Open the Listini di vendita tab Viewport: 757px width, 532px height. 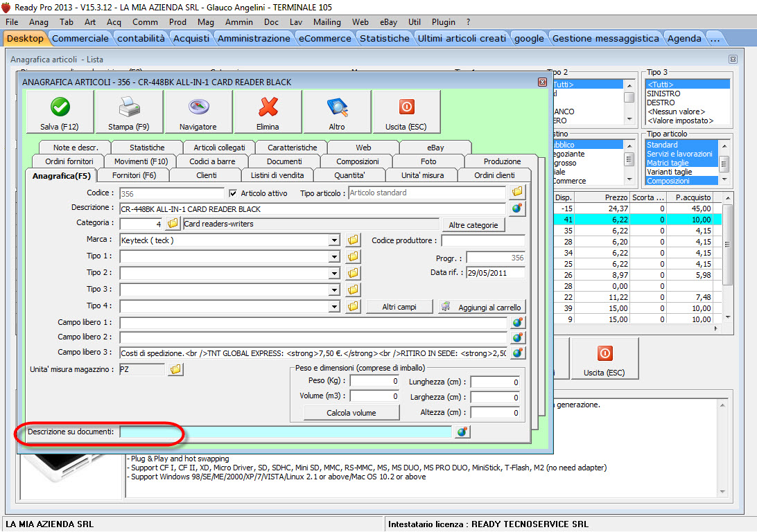click(277, 175)
